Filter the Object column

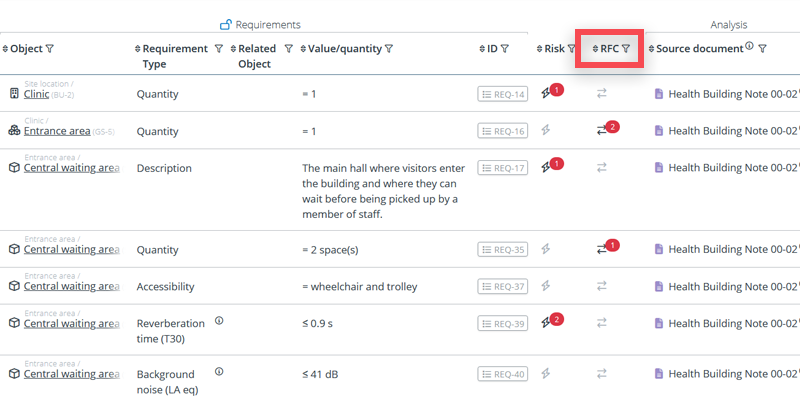pyautogui.click(x=50, y=48)
